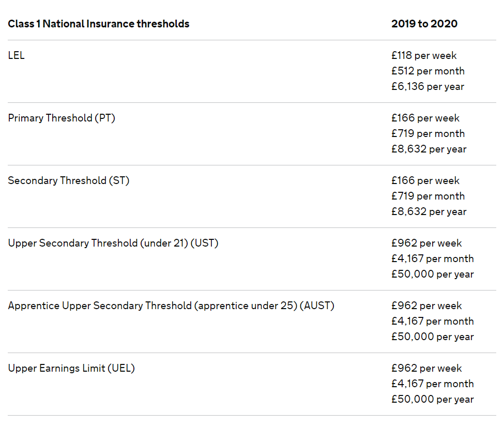The height and width of the screenshot is (427, 504).
Task: Click UST £50,000 per year value
Action: [x=433, y=274]
